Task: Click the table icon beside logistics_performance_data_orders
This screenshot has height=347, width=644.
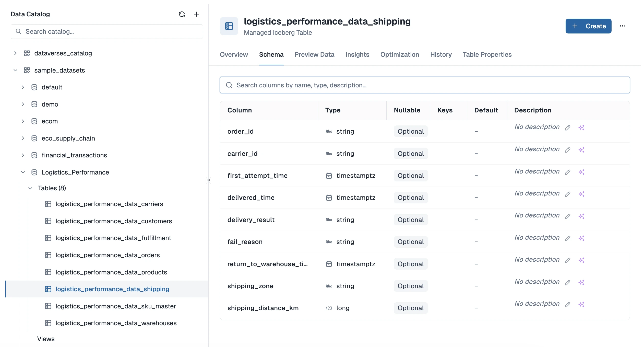Action: pos(49,255)
